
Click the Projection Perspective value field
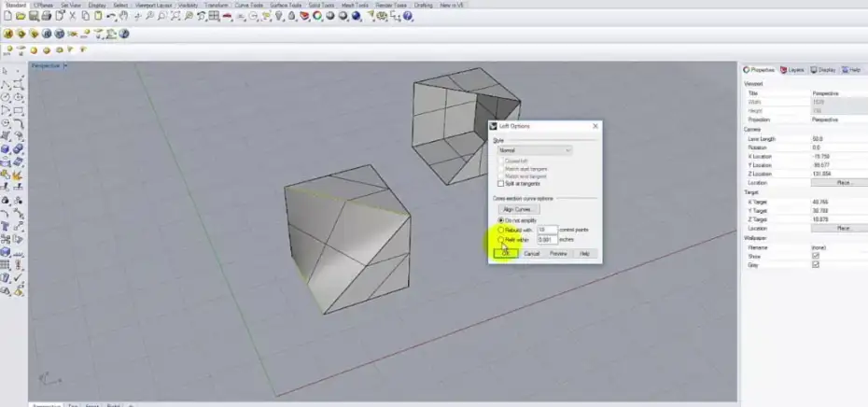click(x=839, y=119)
